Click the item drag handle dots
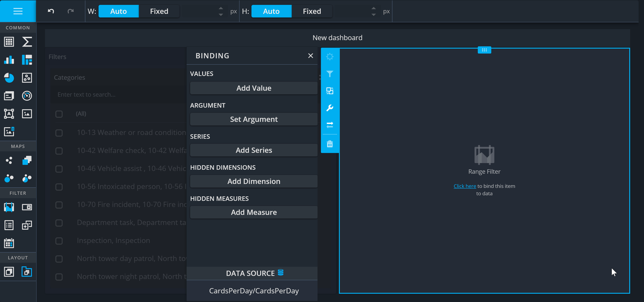Viewport: 644px width, 302px height. tap(484, 50)
